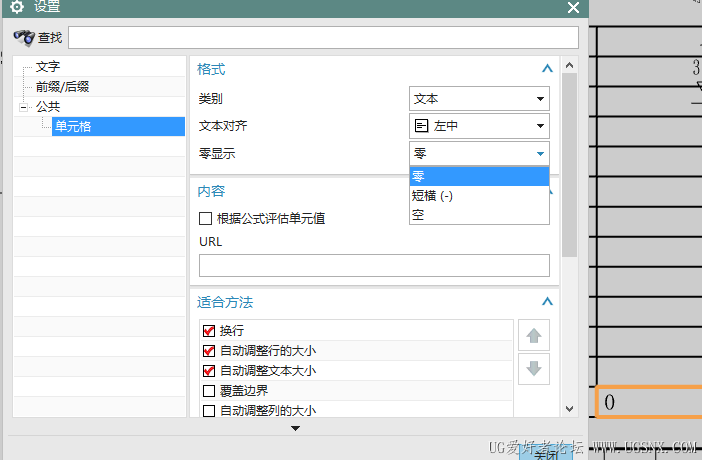Focus the 查找 search field

pyautogui.click(x=323, y=38)
